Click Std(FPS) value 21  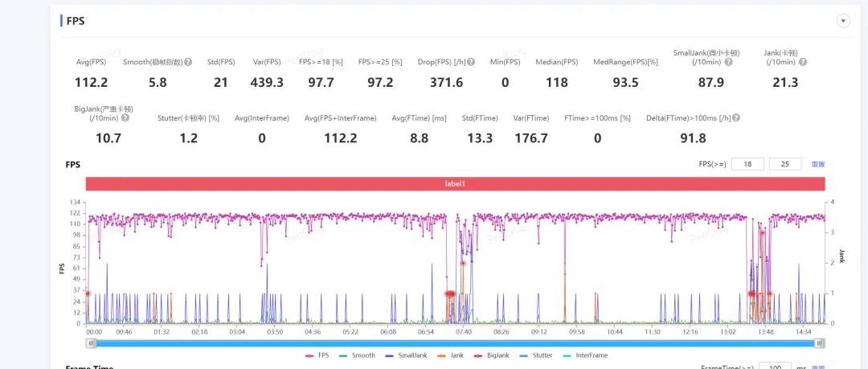tap(221, 83)
